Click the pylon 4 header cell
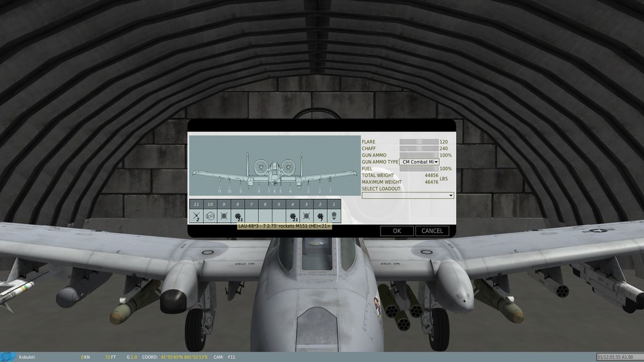 pyautogui.click(x=293, y=204)
